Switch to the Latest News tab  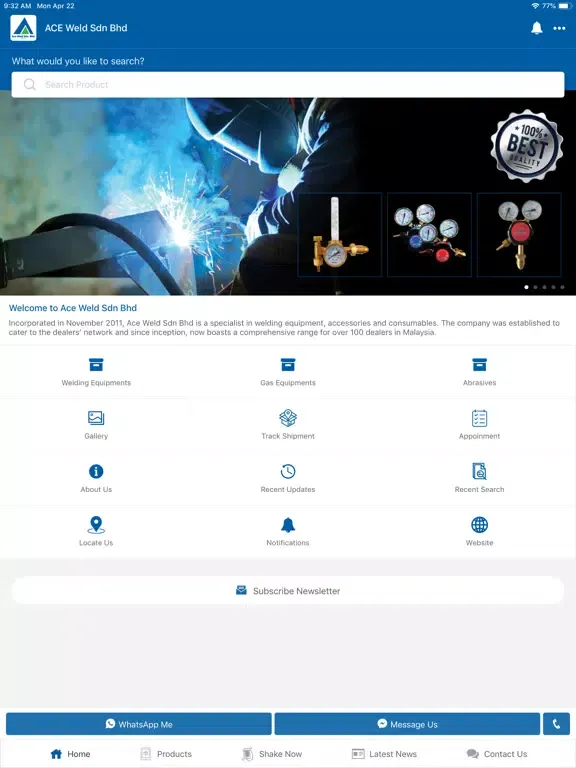pos(384,754)
